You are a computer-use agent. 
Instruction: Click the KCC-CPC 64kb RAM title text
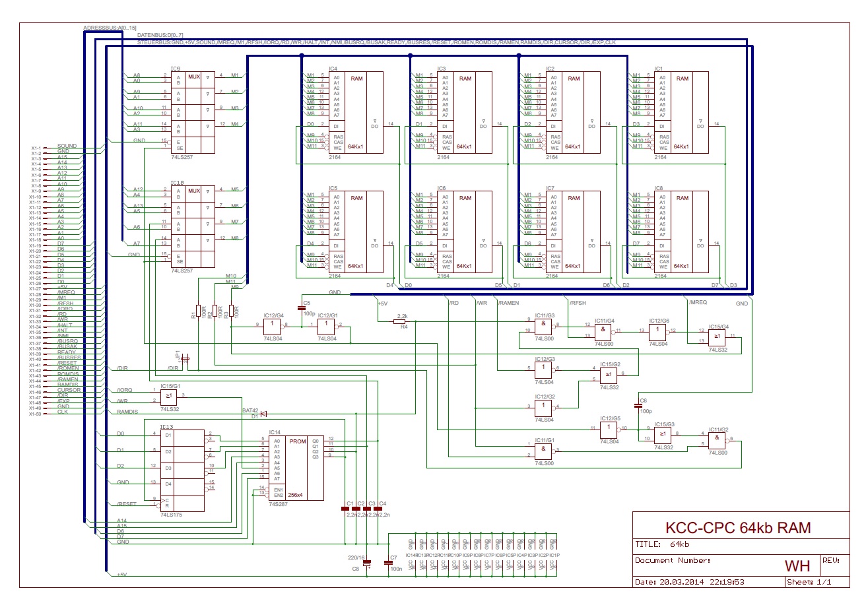(x=737, y=528)
